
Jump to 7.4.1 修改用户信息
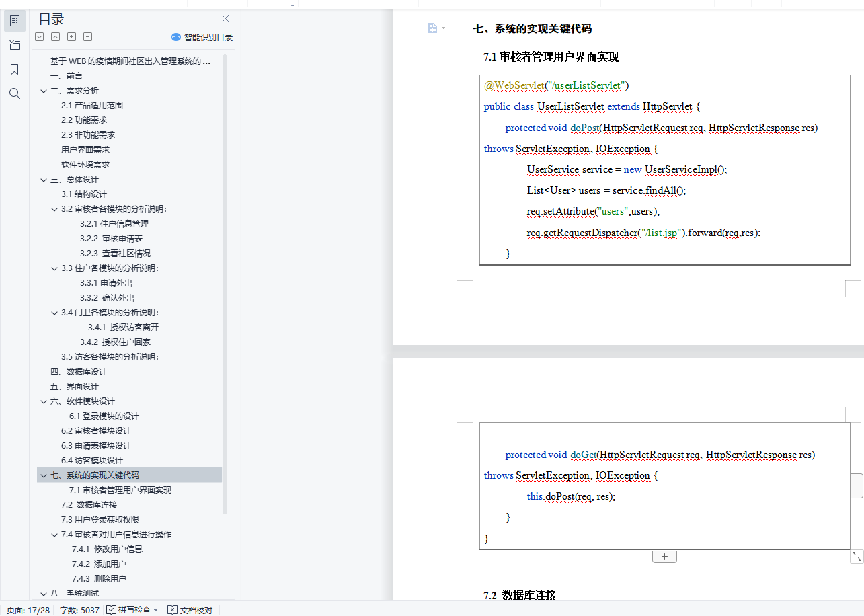point(107,549)
